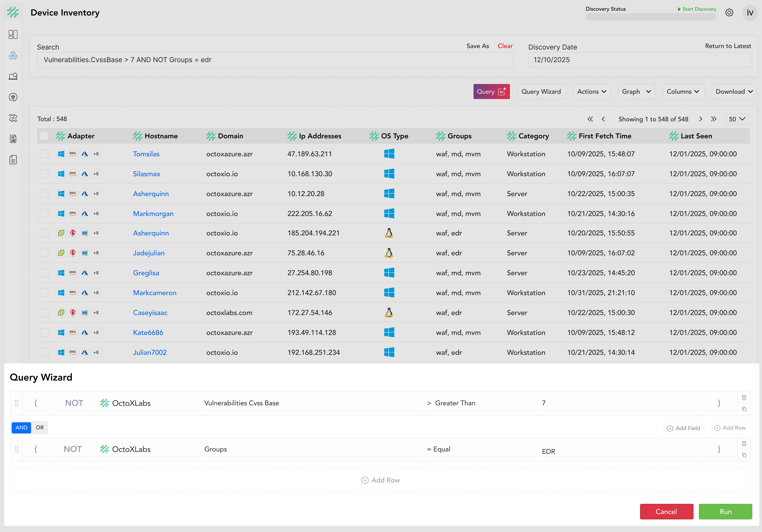Check the Tomsilas row checkbox
The width and height of the screenshot is (762, 532).
44,154
